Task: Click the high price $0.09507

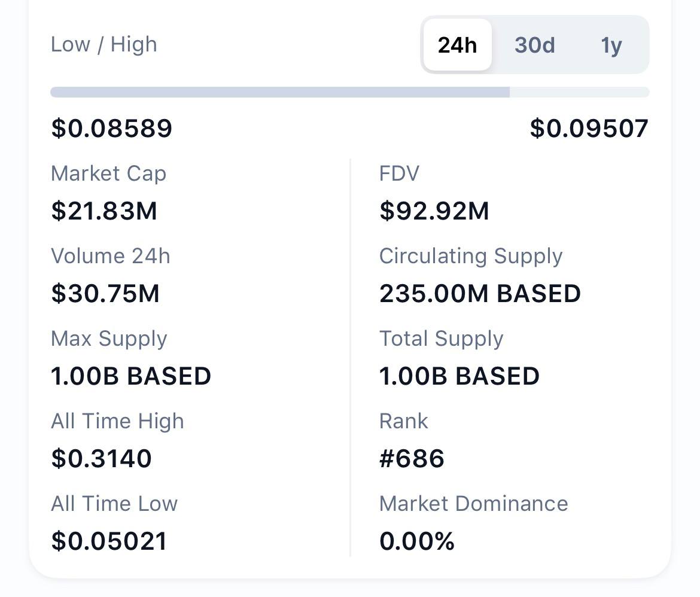Action: pyautogui.click(x=589, y=128)
